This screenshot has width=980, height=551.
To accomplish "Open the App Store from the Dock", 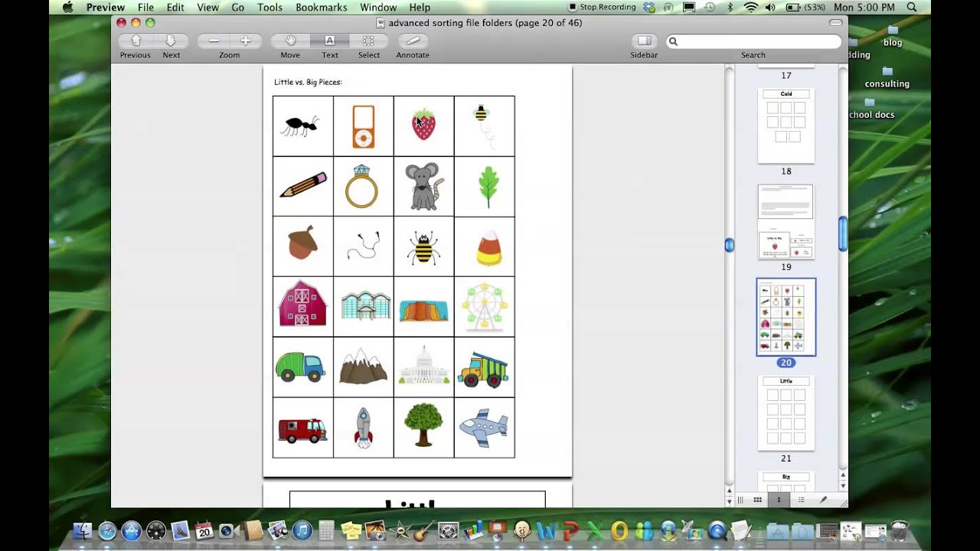I will coord(131,530).
